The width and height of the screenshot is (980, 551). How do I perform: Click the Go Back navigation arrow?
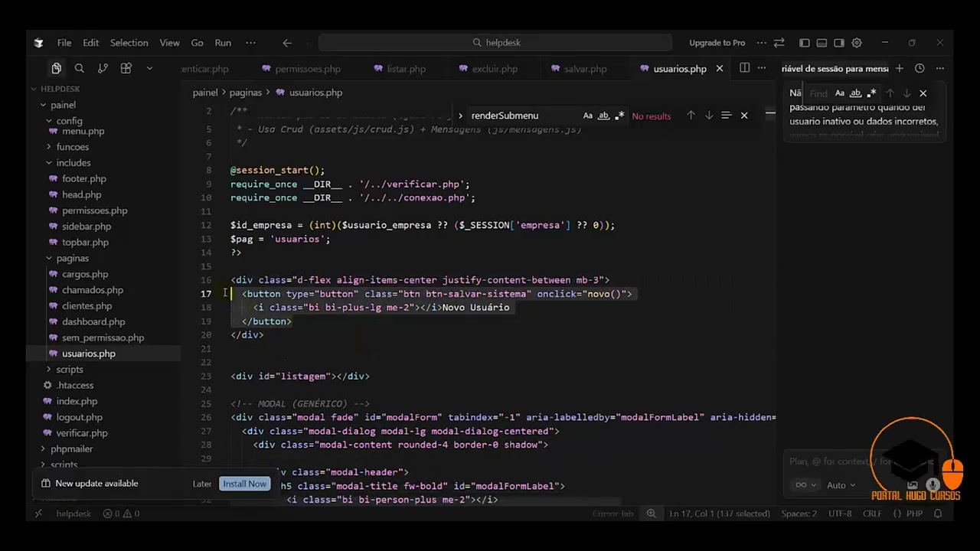click(287, 43)
